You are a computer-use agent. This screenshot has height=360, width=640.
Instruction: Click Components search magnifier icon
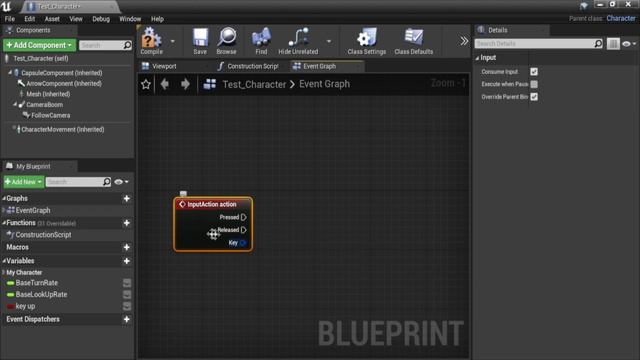pos(127,45)
